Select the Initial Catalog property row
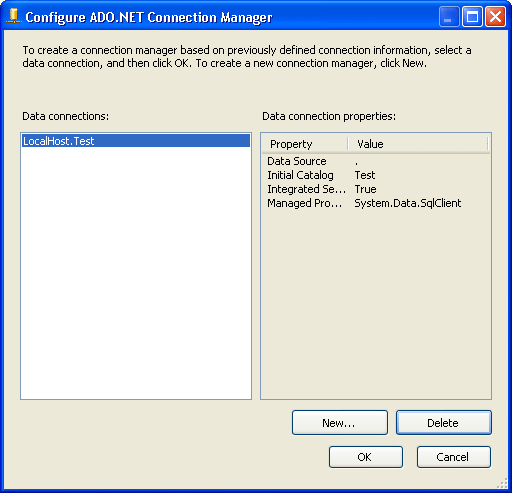The image size is (512, 493). coord(376,175)
